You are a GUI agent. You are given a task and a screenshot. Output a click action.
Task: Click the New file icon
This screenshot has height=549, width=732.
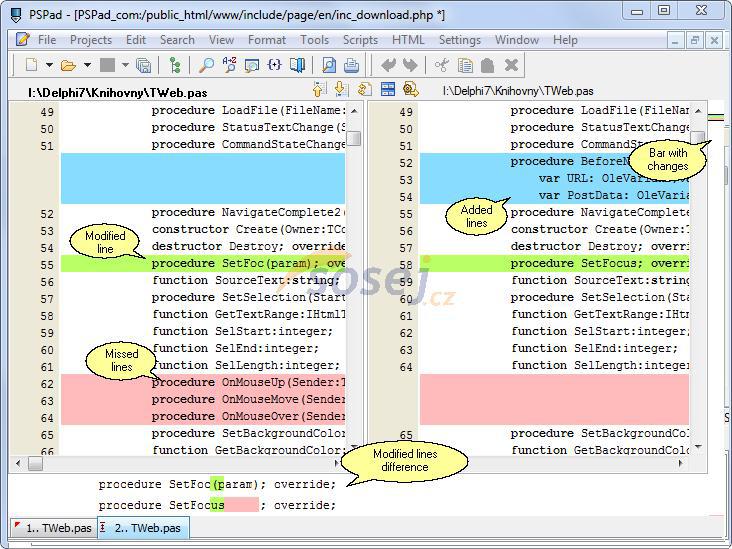[x=31, y=65]
